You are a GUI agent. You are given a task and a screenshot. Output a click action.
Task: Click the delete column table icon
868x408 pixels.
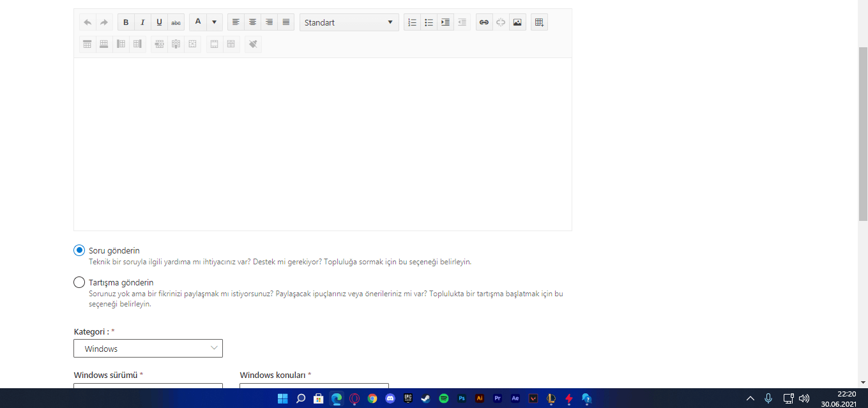coord(176,44)
